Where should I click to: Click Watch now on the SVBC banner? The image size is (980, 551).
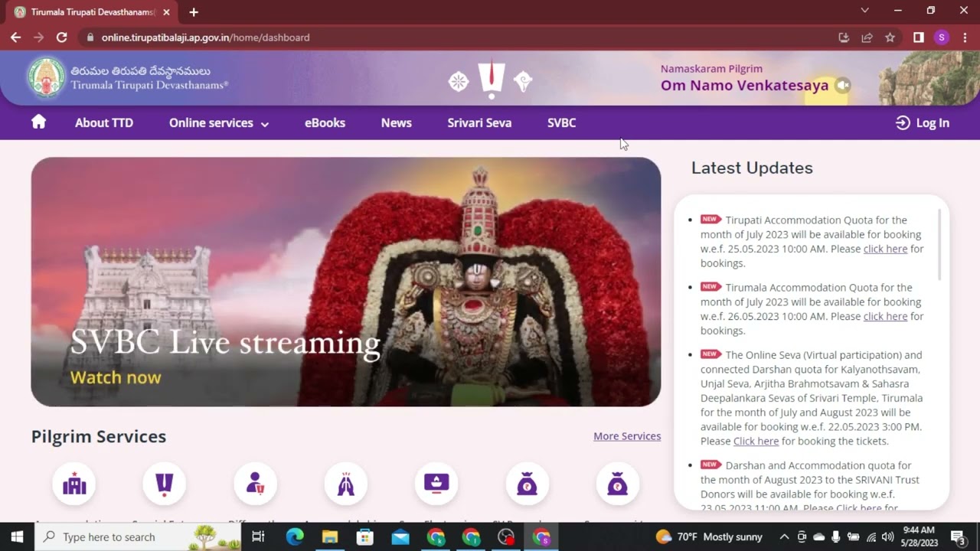click(116, 377)
